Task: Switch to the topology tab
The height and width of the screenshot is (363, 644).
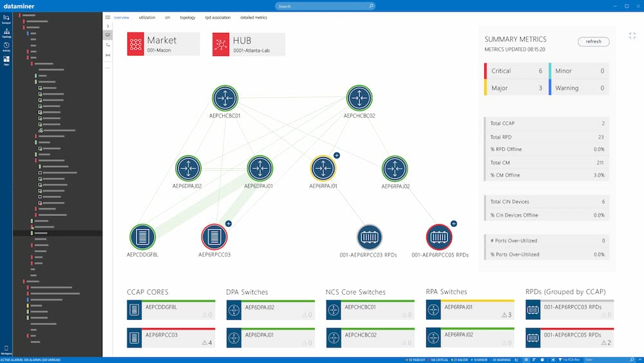Action: click(187, 17)
